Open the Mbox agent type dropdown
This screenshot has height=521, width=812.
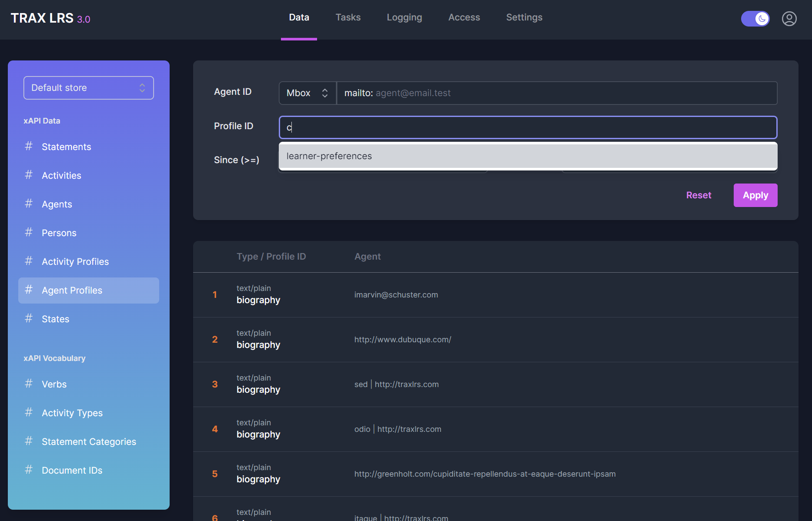[x=307, y=93]
